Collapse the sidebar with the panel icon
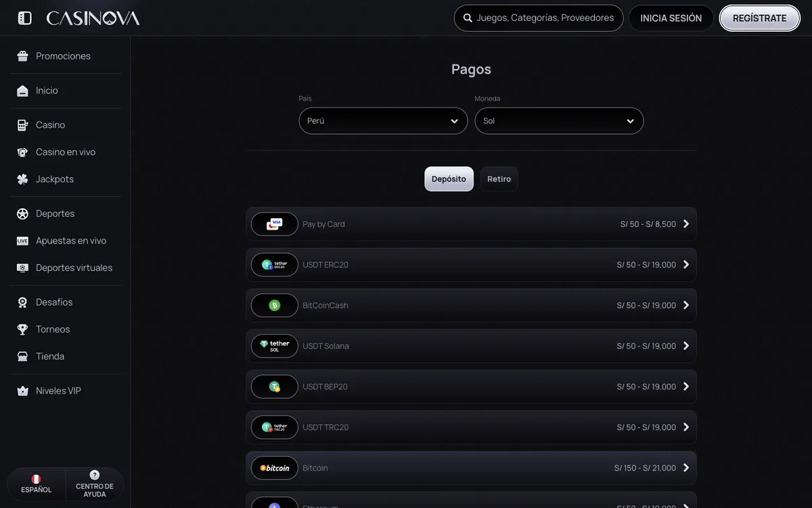The height and width of the screenshot is (508, 812). 24,18
